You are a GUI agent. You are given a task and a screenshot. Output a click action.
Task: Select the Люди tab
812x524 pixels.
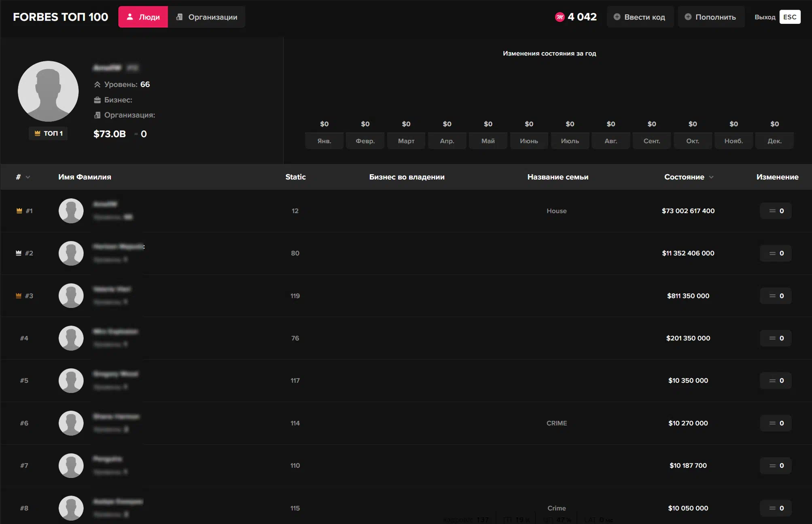[143, 17]
